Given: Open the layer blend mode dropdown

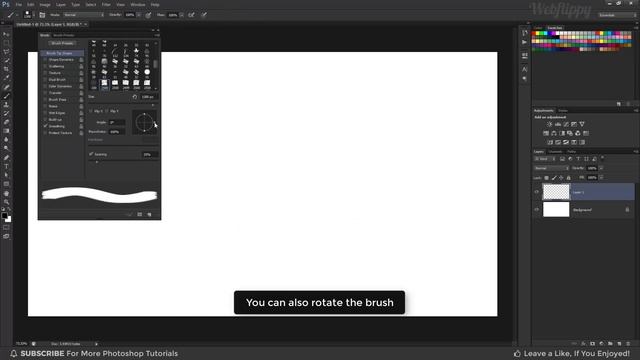Looking at the screenshot, I should coord(551,168).
